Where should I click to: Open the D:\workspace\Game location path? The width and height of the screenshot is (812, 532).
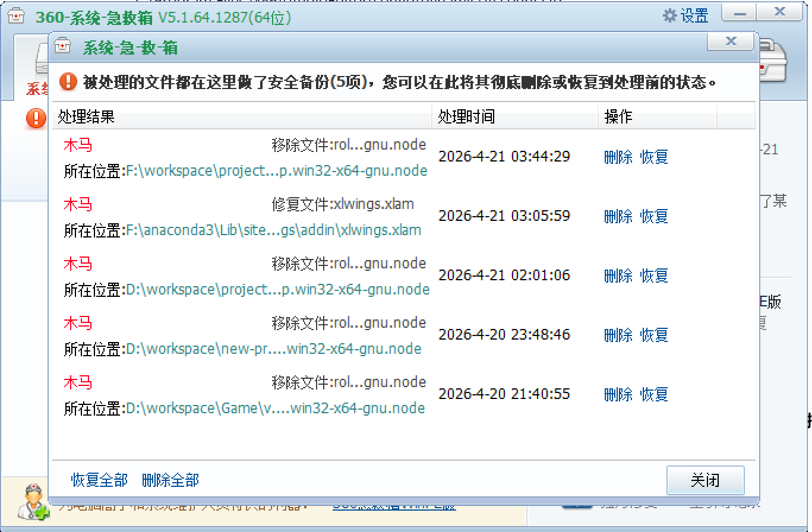point(275,408)
